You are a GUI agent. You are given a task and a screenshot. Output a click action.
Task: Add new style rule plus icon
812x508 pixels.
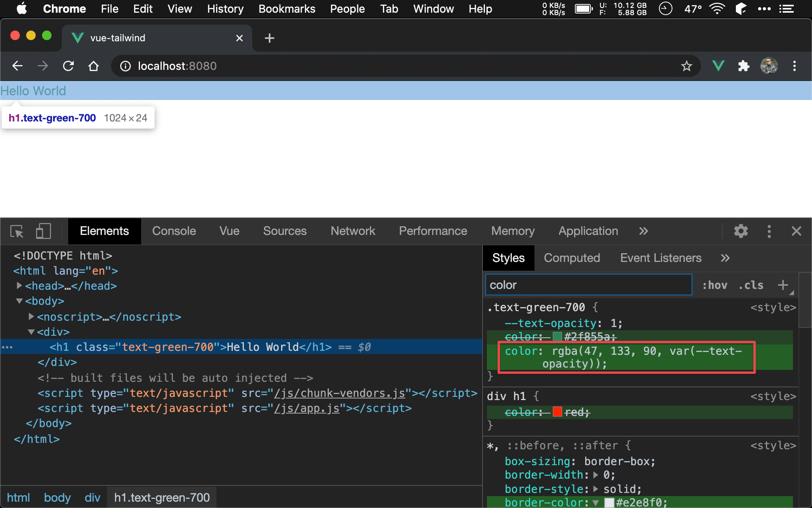[783, 285]
